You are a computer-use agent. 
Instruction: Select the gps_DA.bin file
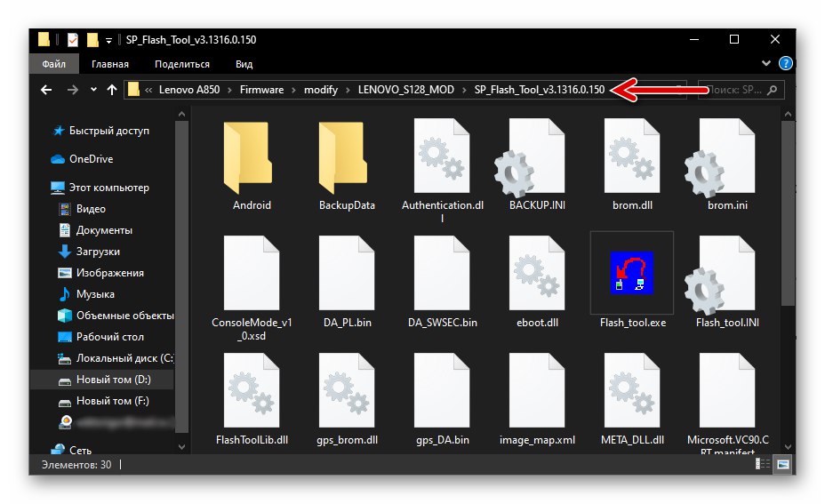pyautogui.click(x=442, y=400)
